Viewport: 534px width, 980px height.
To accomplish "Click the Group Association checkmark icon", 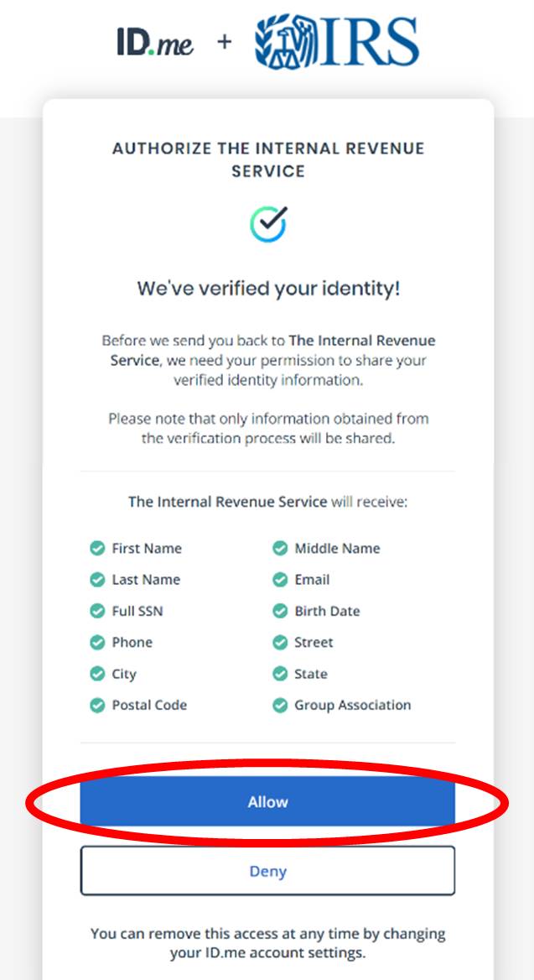I will [280, 706].
